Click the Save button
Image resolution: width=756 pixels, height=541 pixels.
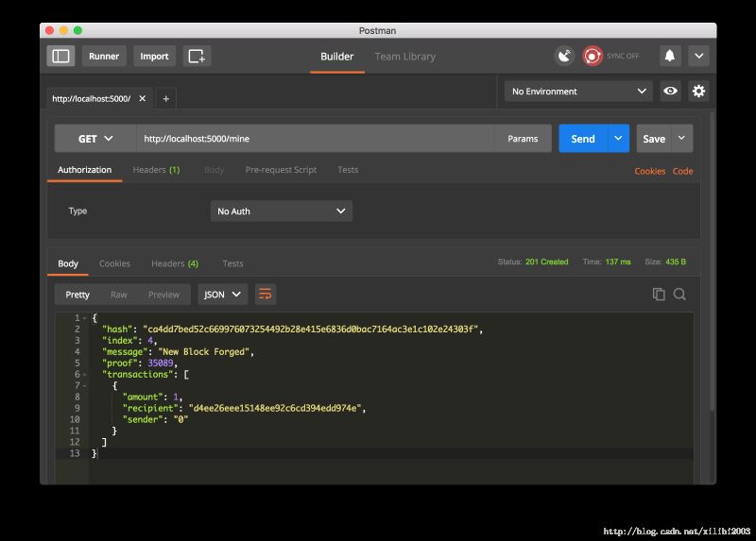pos(654,138)
